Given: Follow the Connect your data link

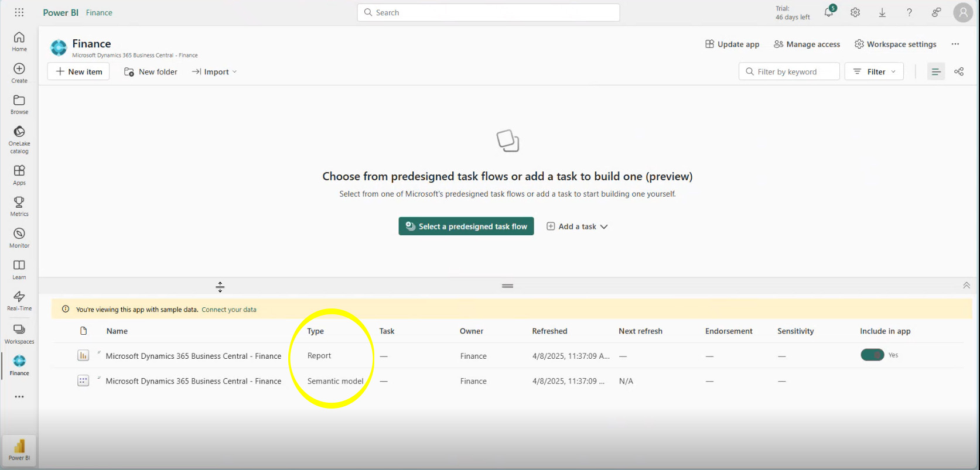Looking at the screenshot, I should pos(229,310).
